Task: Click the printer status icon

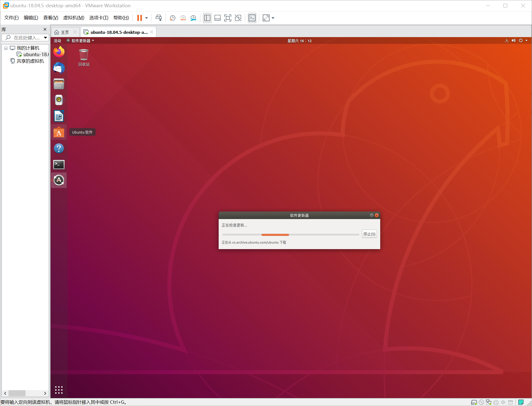Action: coord(496,402)
